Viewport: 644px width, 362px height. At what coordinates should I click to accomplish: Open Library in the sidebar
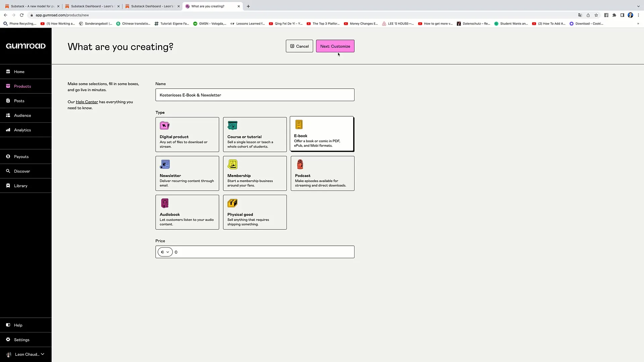click(26, 186)
